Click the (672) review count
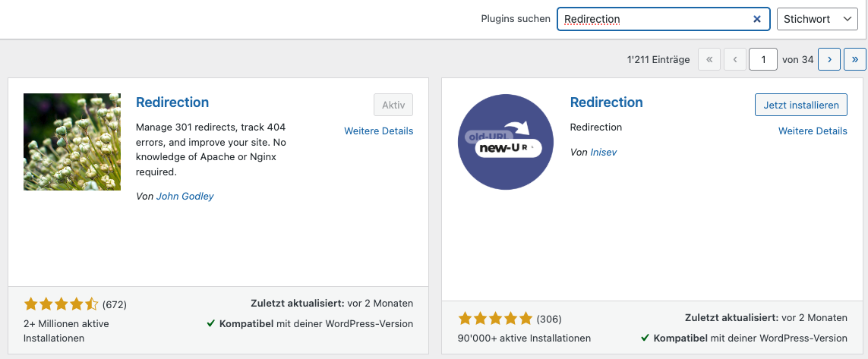 click(x=115, y=304)
